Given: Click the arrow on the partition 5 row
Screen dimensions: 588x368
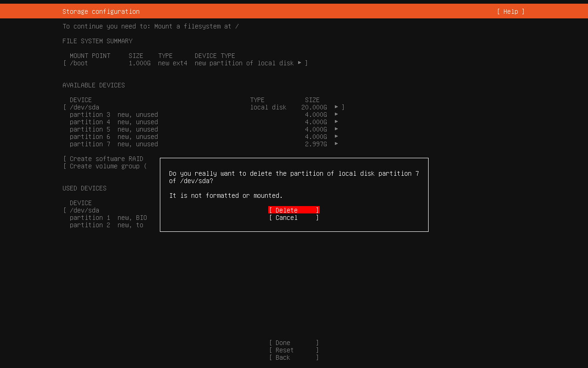Looking at the screenshot, I should tap(336, 129).
